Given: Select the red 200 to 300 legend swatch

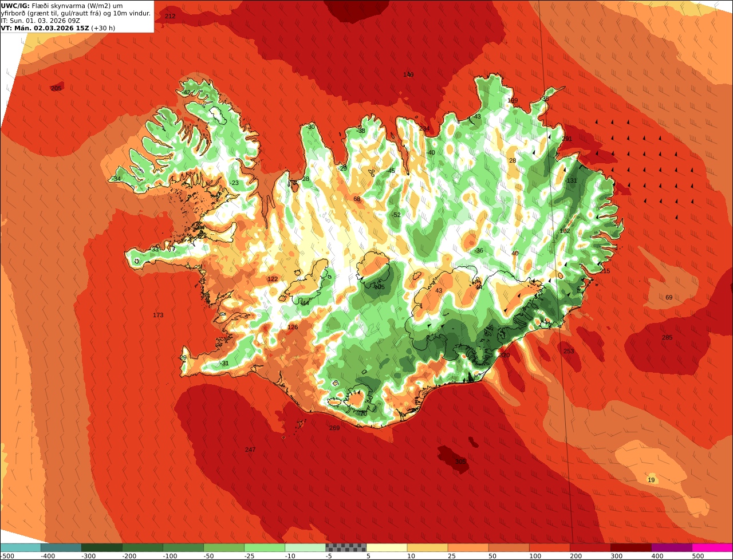Looking at the screenshot, I should (x=589, y=547).
